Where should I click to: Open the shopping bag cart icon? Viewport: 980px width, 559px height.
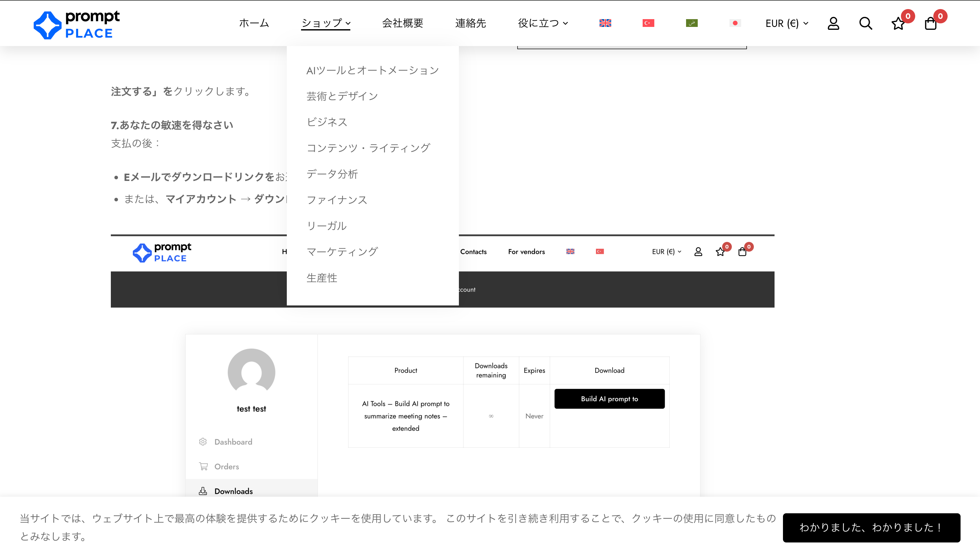930,23
